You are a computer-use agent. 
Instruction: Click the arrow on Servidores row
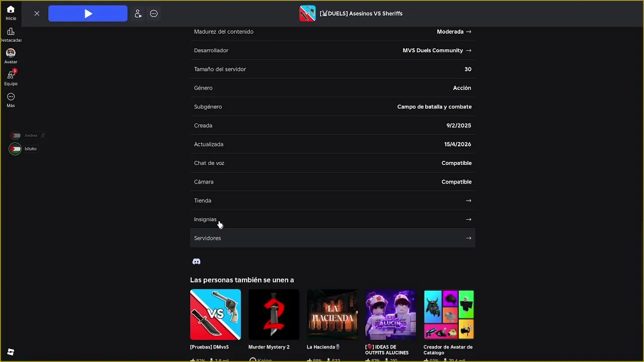(x=468, y=238)
